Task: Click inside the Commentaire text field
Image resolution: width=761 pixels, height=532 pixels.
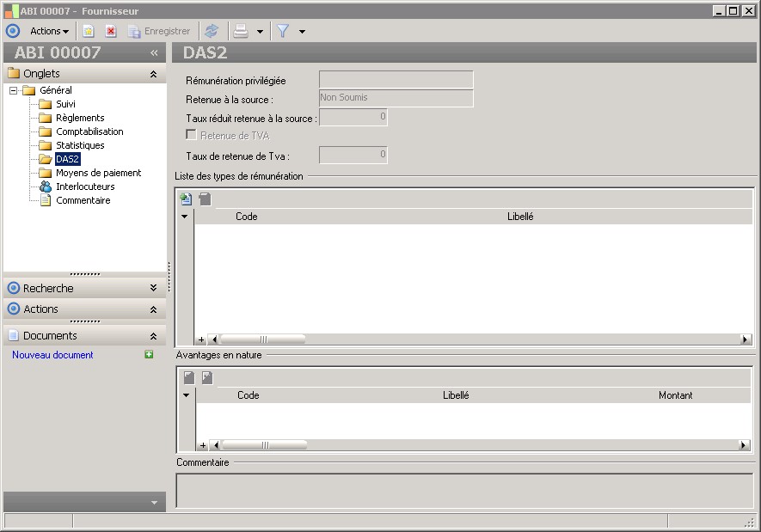Action: [x=464, y=490]
